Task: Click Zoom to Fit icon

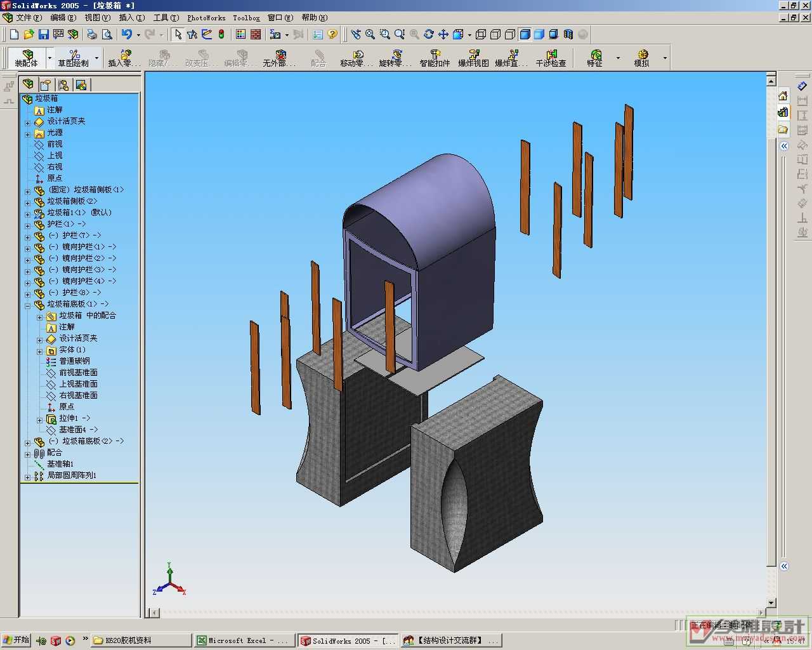Action: 370,34
